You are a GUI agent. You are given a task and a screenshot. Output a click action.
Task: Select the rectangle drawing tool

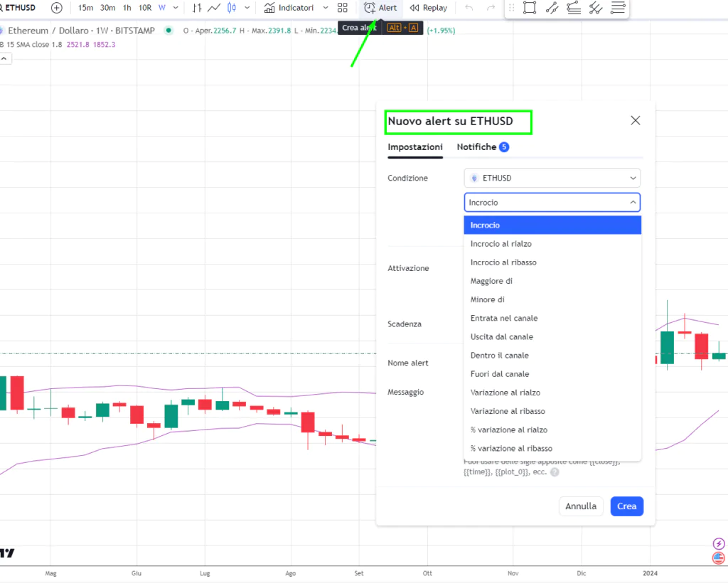point(529,8)
